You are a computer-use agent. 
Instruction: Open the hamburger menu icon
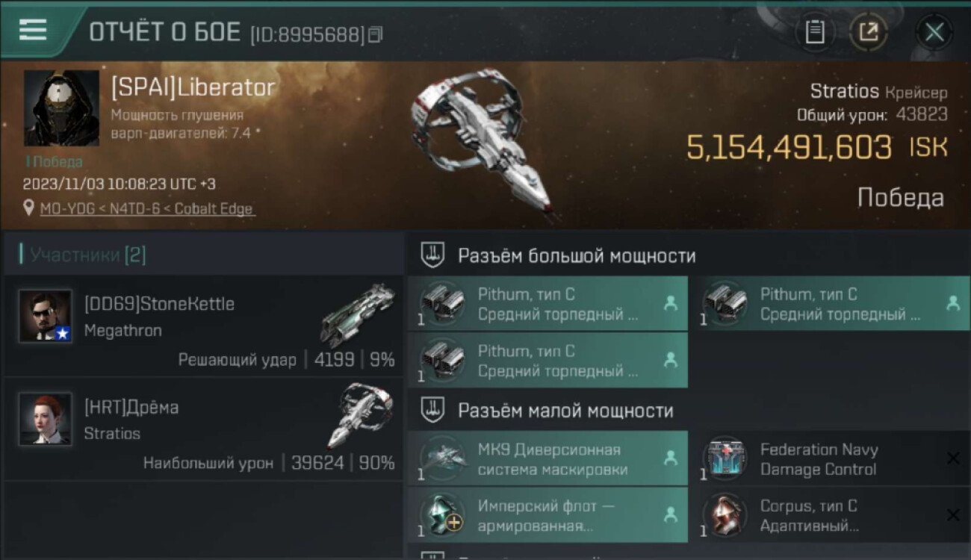pos(33,30)
